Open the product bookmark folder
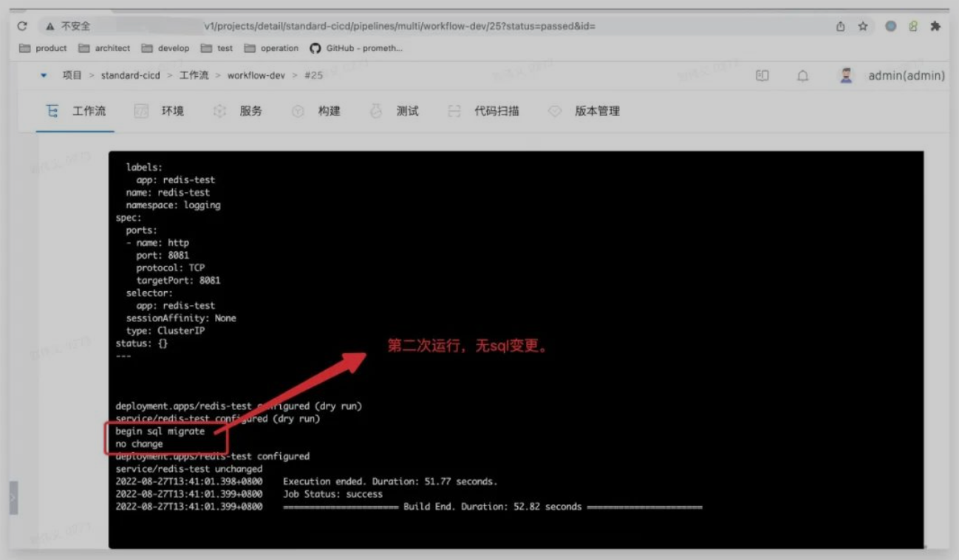The height and width of the screenshot is (560, 959). (x=43, y=48)
